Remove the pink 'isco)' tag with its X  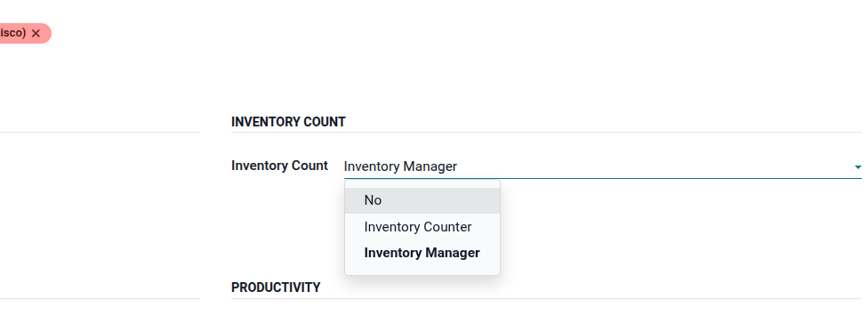36,33
